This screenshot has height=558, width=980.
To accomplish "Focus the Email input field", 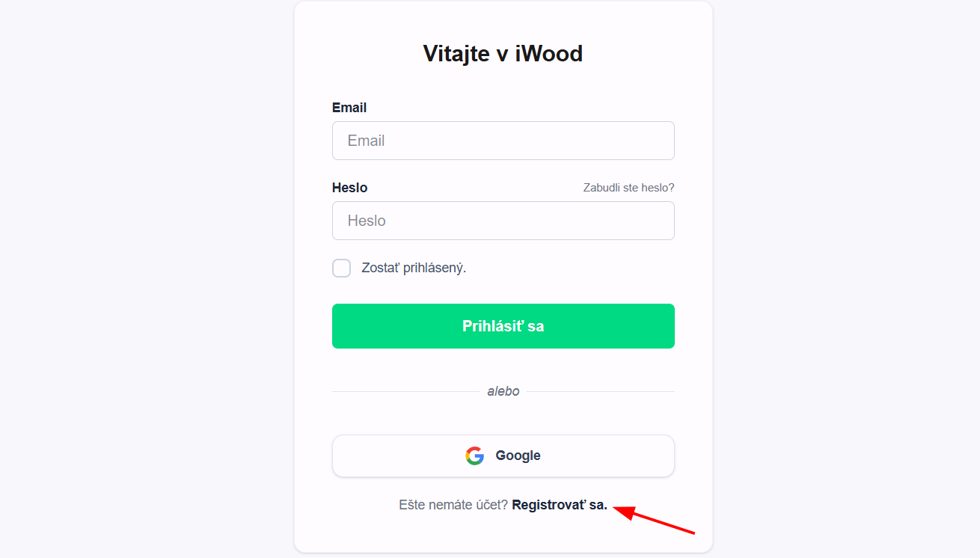I will pos(503,141).
